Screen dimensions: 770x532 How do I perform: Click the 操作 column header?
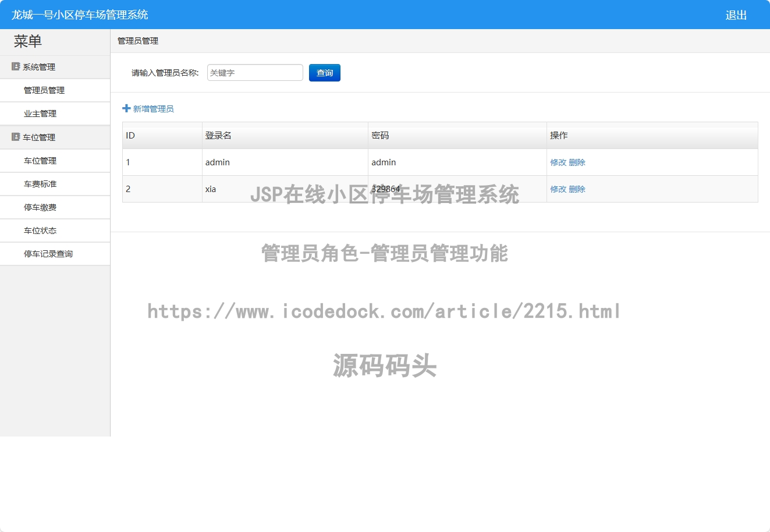coord(652,136)
